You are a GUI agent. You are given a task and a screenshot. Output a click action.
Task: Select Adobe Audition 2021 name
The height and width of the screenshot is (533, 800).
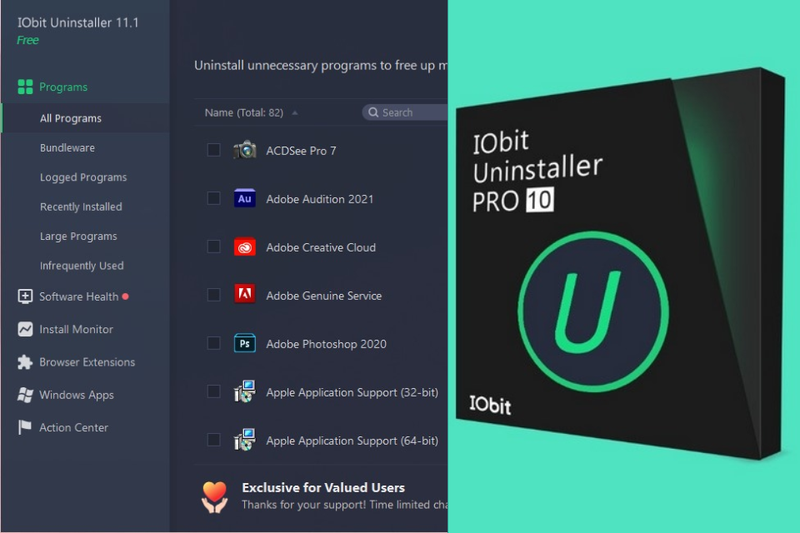(319, 199)
